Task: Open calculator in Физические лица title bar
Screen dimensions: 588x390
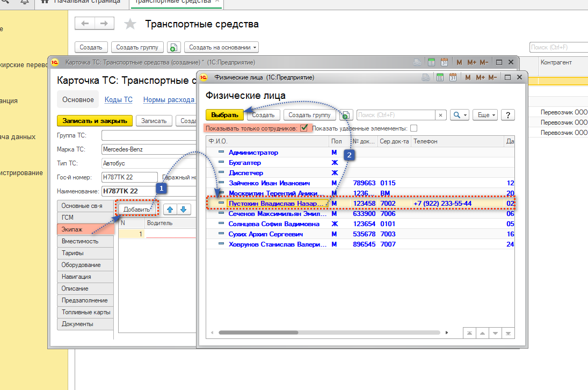Action: click(439, 77)
